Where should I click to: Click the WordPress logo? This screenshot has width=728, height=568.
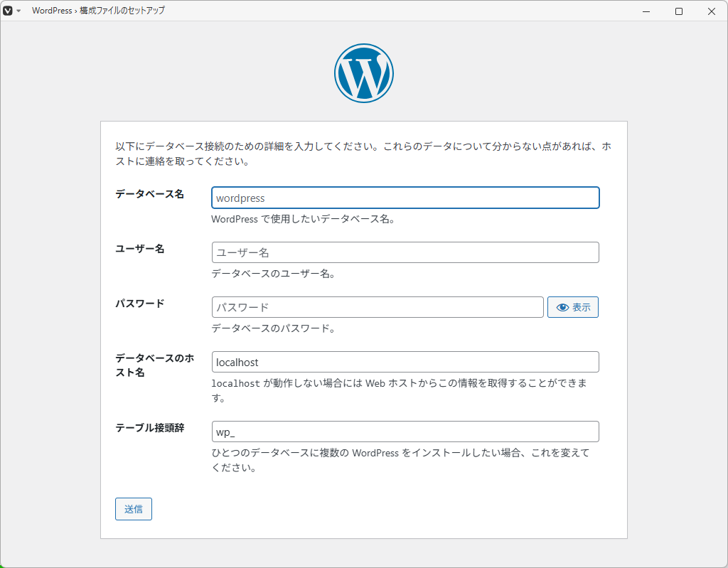[363, 73]
